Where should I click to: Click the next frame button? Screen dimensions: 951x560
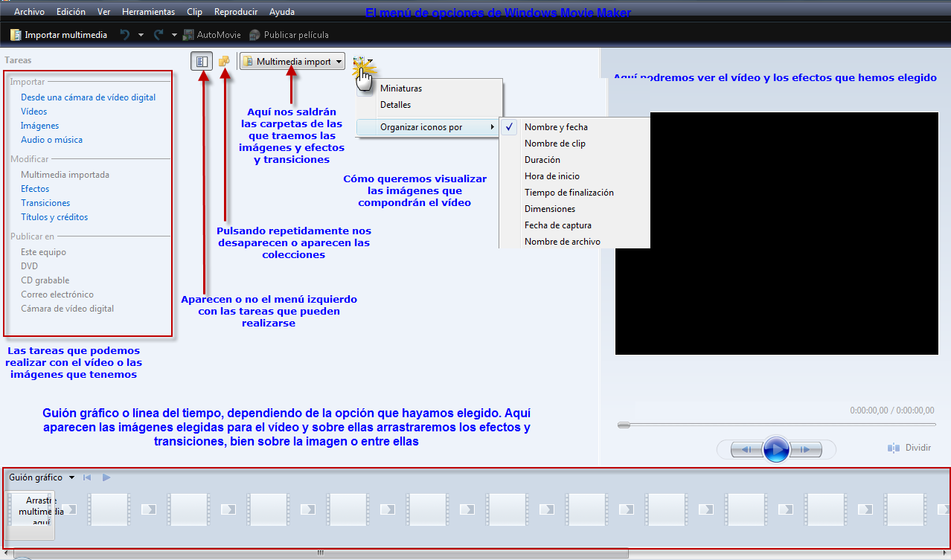coord(807,449)
